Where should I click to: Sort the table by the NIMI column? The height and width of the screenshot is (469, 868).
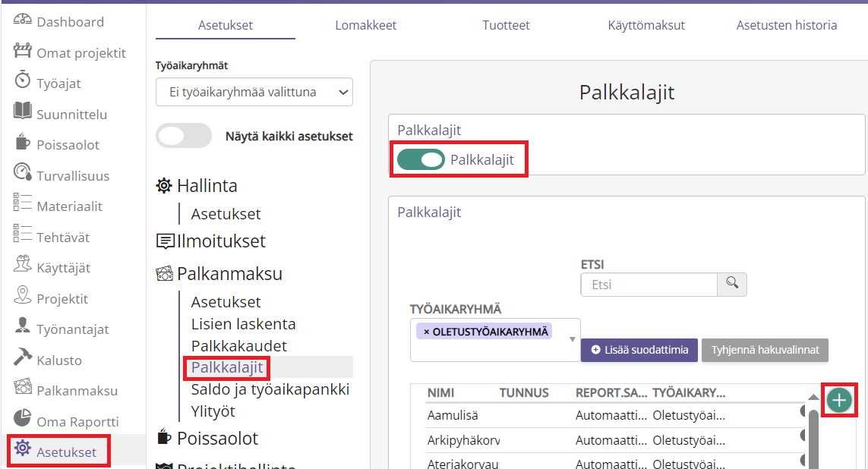point(440,392)
